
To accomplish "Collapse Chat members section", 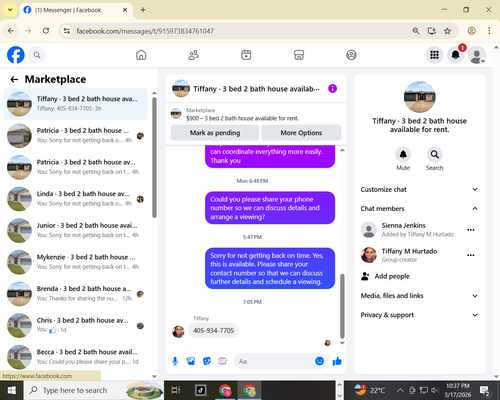I will click(x=419, y=209).
